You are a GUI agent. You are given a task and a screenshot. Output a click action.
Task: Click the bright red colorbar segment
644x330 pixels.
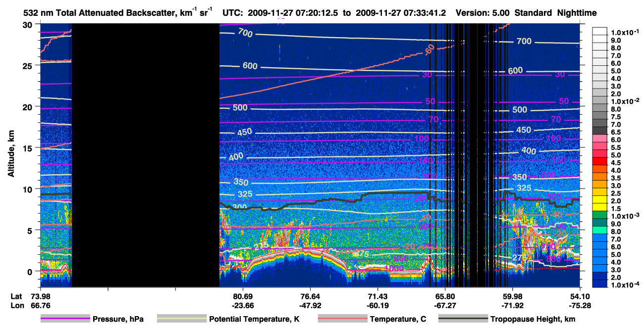[600, 161]
